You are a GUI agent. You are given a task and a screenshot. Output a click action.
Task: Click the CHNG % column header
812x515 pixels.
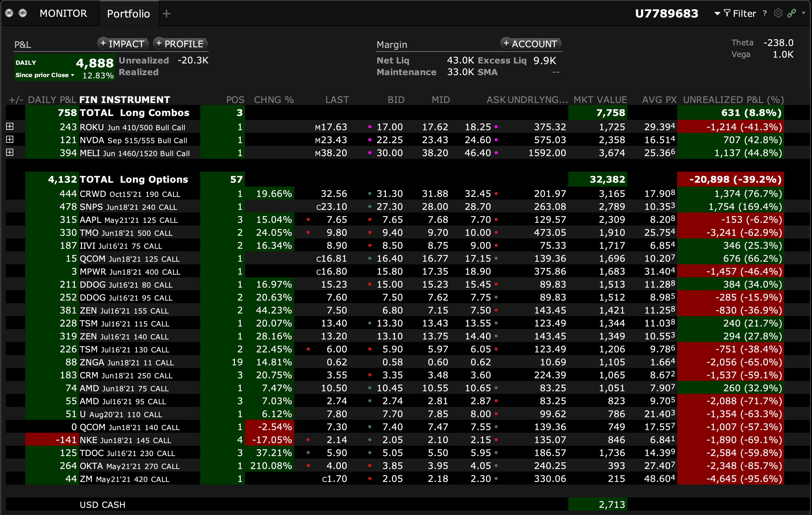click(274, 100)
